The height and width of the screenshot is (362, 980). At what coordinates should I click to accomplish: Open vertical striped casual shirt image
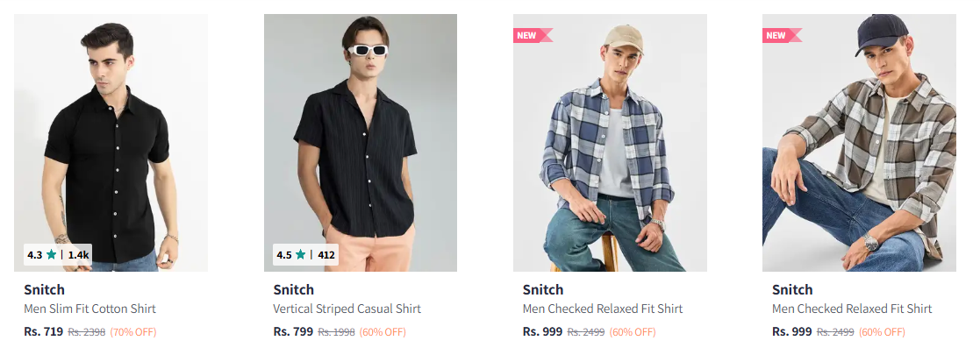tap(360, 140)
